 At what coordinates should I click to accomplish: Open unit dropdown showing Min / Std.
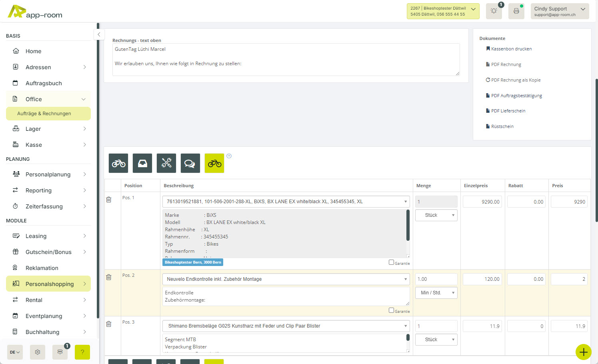436,293
